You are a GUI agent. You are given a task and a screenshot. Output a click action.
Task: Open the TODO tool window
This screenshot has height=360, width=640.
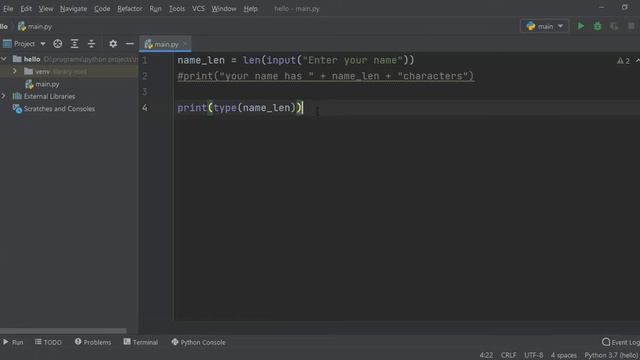pyautogui.click(x=48, y=342)
